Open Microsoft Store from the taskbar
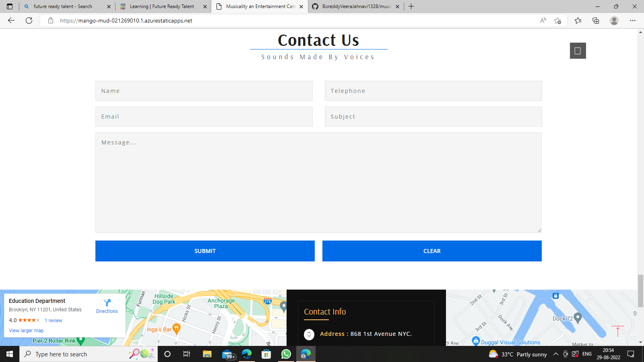Screen dimensions: 644x362 click(x=266, y=354)
